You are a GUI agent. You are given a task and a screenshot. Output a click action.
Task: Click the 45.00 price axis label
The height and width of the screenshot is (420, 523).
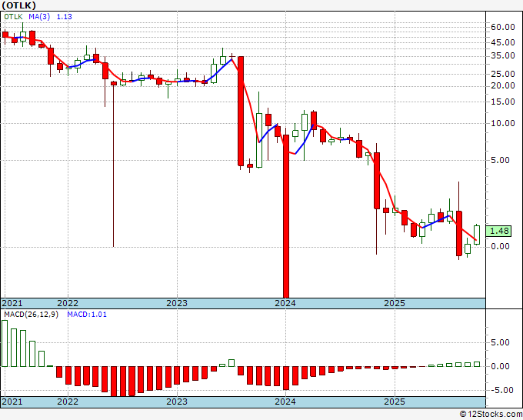tap(503, 43)
